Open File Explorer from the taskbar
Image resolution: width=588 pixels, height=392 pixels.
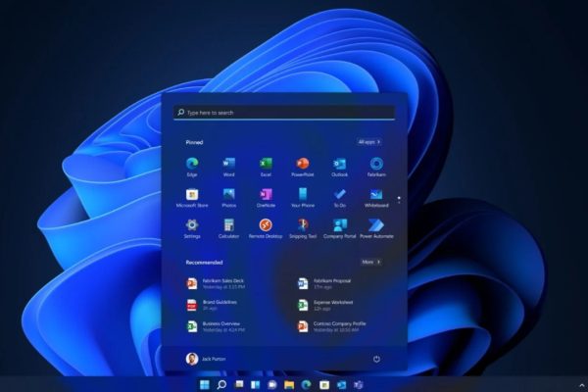[x=289, y=384]
